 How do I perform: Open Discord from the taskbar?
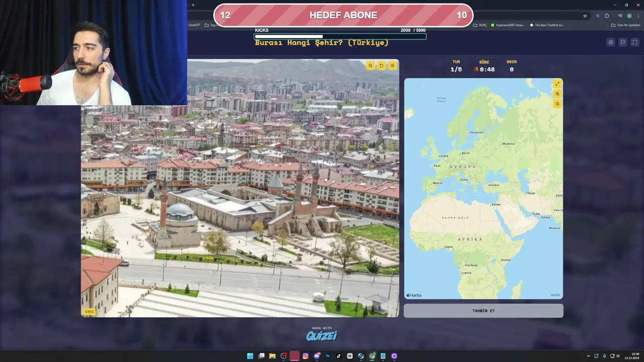tap(316, 356)
